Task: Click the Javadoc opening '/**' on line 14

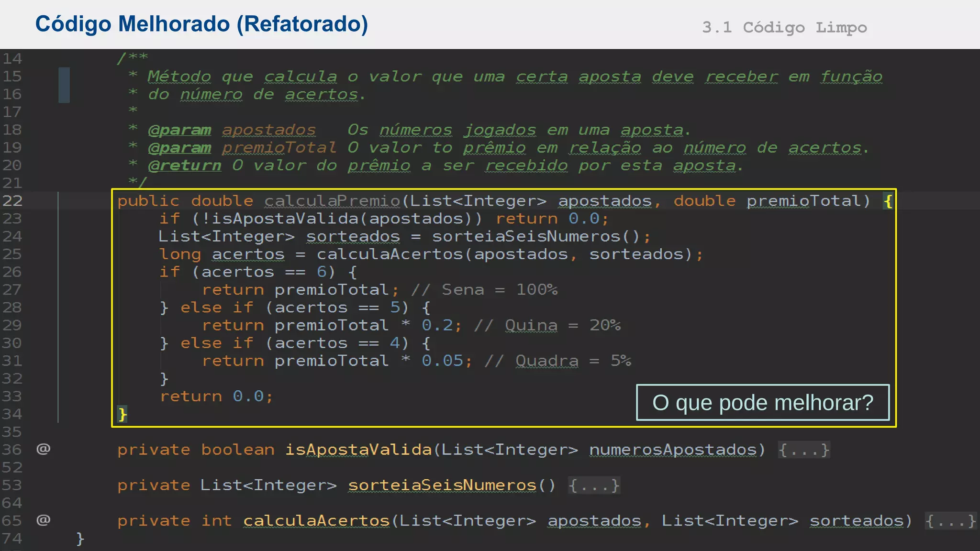Action: [x=133, y=58]
